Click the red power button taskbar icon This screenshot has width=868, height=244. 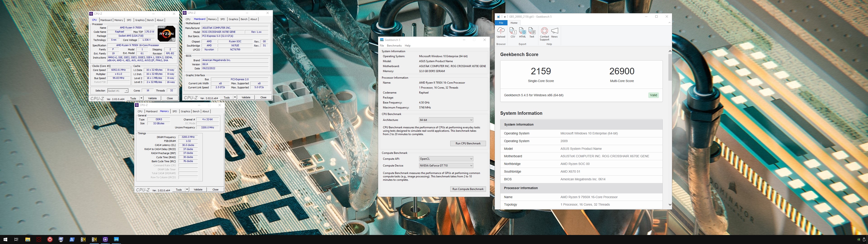pyautogui.click(x=50, y=240)
